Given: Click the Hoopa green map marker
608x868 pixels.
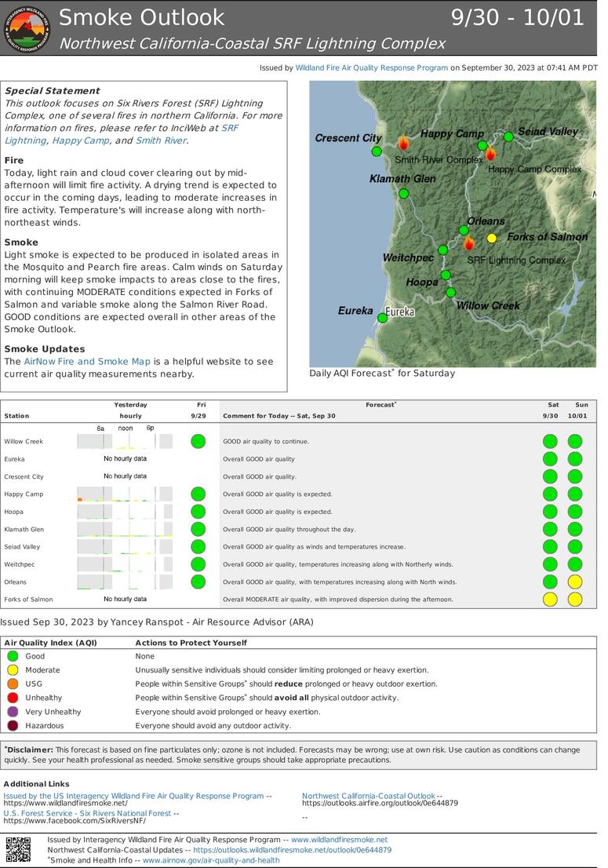Looking at the screenshot, I should (x=446, y=275).
